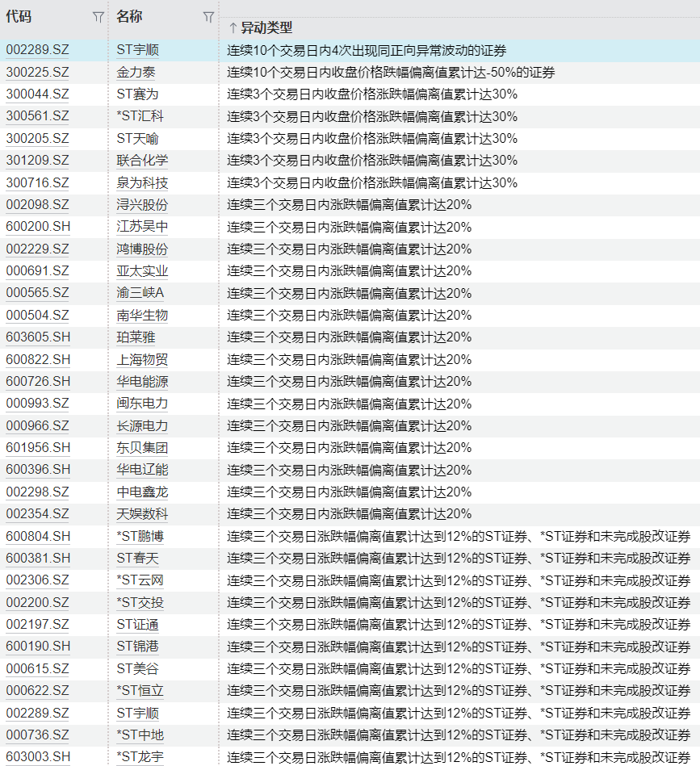
Task: Open stock code link 002200.SZ
Action: [x=38, y=602]
